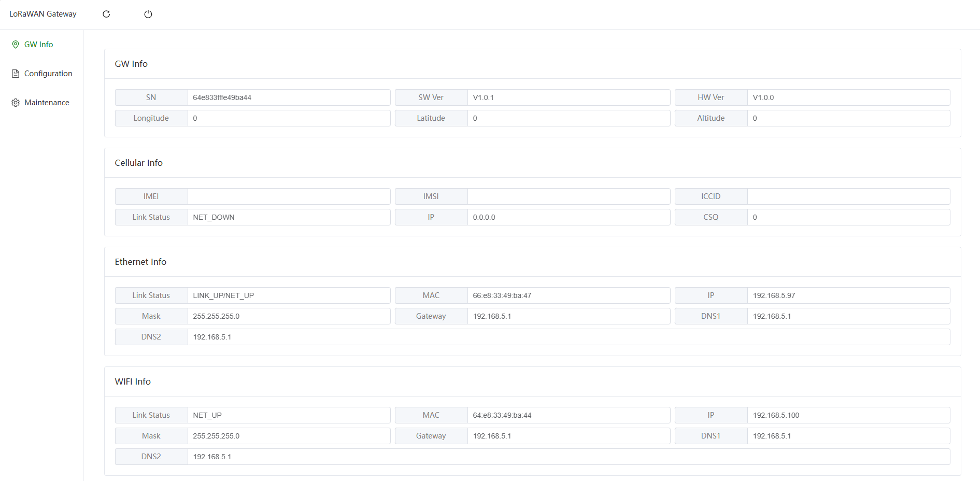Select the SN field 64e833fffe49ba44

pyautogui.click(x=289, y=97)
